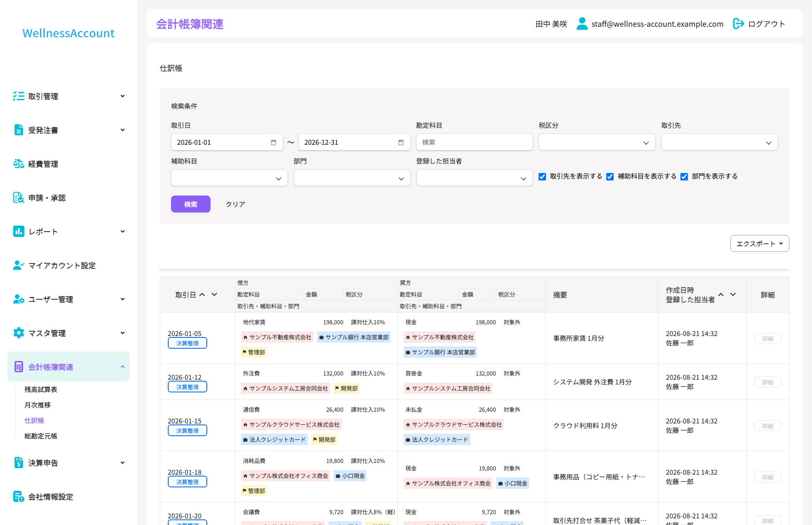
Task: Toggle 部門を表示する checkbox
Action: [684, 177]
